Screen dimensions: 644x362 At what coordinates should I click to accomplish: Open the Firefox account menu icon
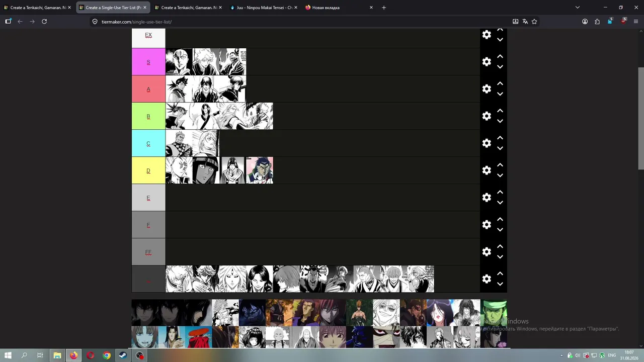(x=585, y=22)
